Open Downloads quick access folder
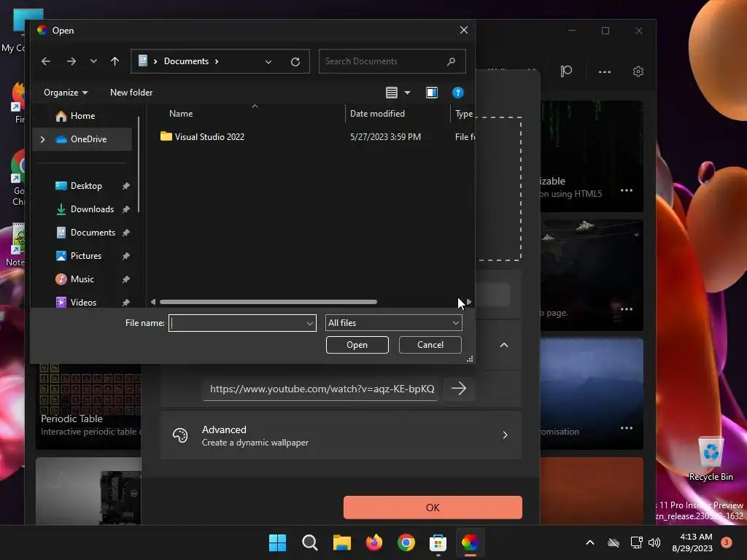 [x=92, y=209]
